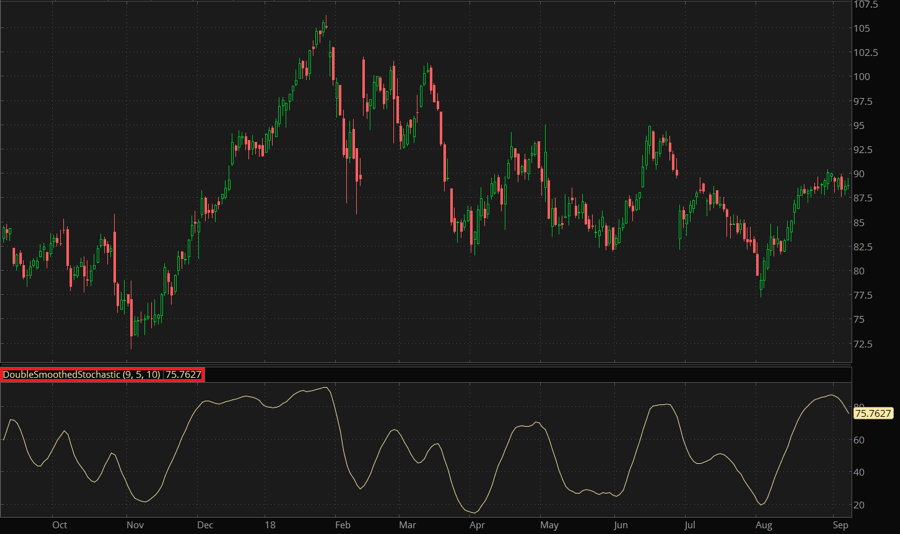Select the 100 level on the price axis
900x534 pixels.
point(862,77)
